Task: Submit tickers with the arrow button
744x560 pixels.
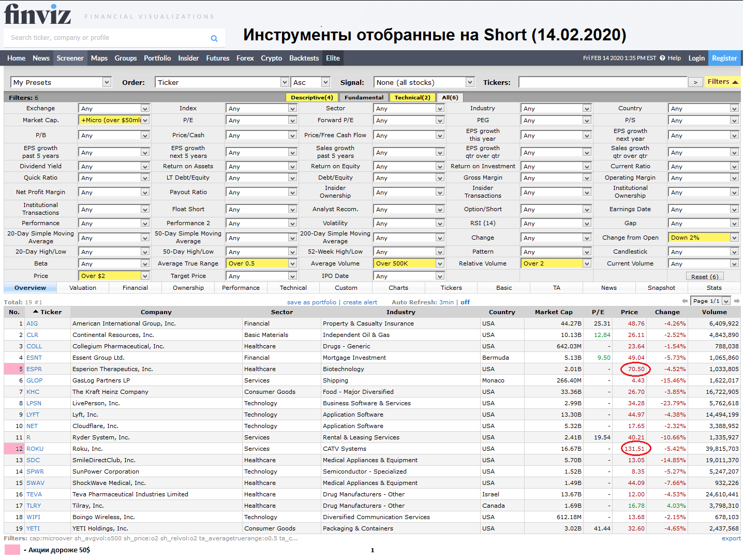Action: (695, 82)
